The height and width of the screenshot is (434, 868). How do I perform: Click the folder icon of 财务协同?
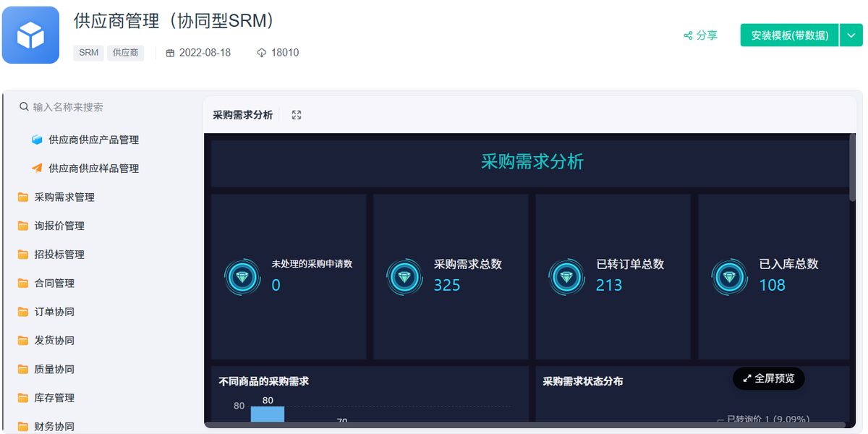pyautogui.click(x=23, y=427)
